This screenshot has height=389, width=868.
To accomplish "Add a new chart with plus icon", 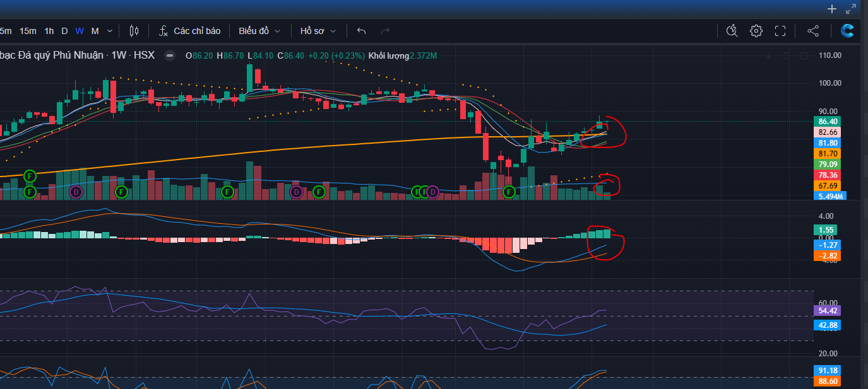I will point(832,9).
